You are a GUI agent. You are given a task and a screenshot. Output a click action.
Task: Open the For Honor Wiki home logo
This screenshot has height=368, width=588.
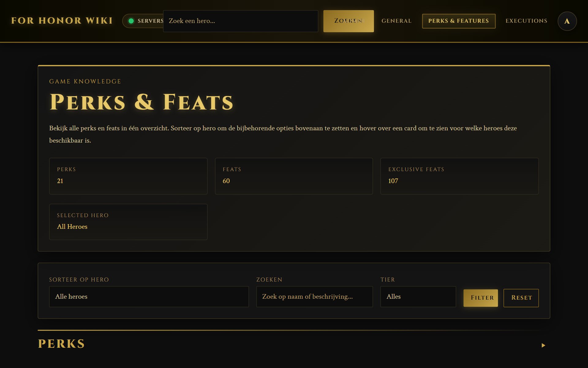62,21
